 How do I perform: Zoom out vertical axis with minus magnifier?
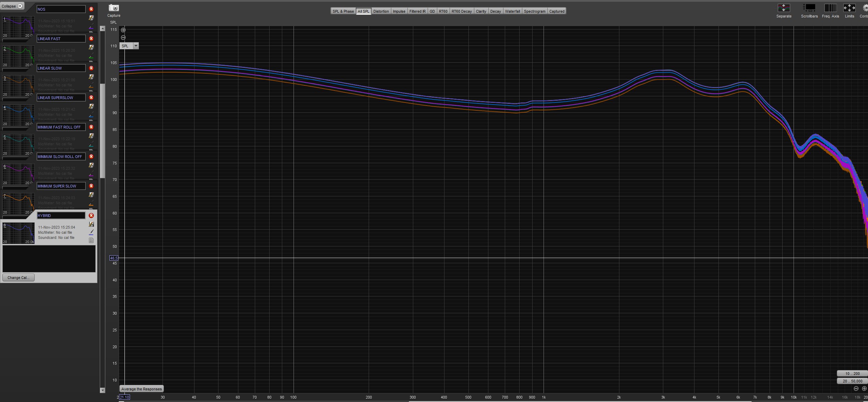pyautogui.click(x=123, y=38)
